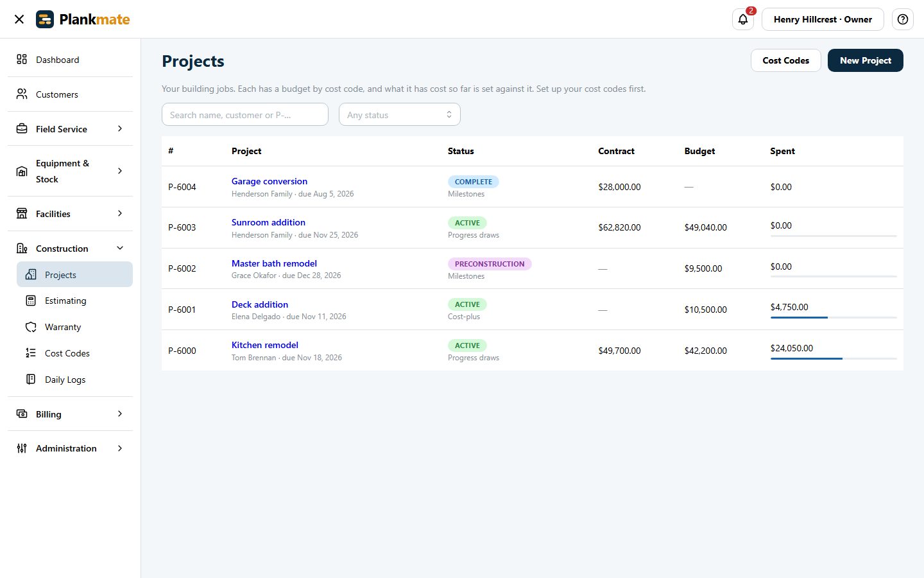This screenshot has width=924, height=578.
Task: Open the Any status dropdown
Action: coord(399,114)
